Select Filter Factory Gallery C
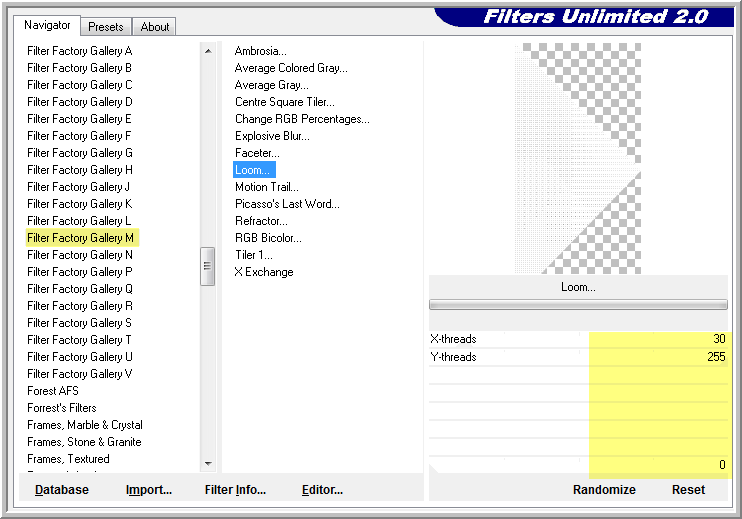 [80, 85]
